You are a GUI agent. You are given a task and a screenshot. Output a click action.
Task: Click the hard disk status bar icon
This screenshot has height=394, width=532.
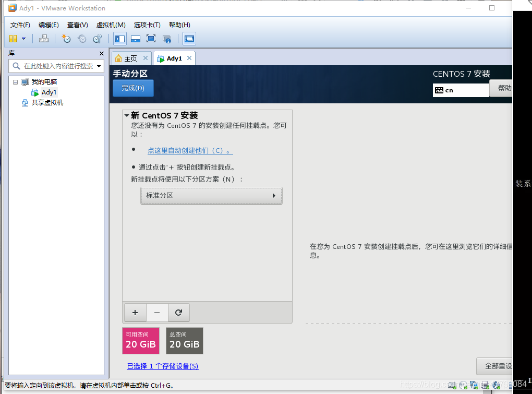452,385
